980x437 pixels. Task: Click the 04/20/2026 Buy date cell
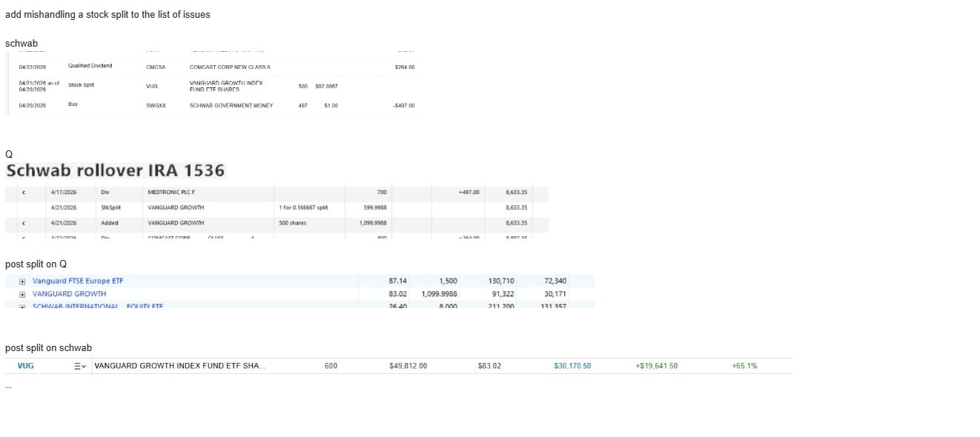click(x=33, y=106)
